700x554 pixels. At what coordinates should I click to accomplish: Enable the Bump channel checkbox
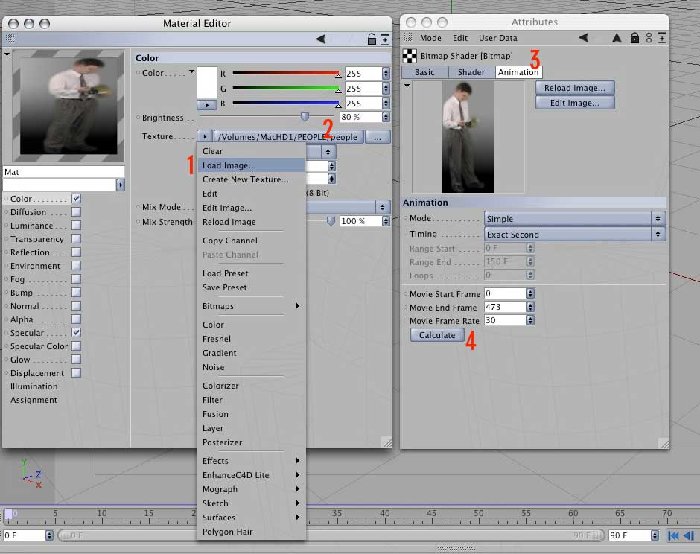point(76,292)
